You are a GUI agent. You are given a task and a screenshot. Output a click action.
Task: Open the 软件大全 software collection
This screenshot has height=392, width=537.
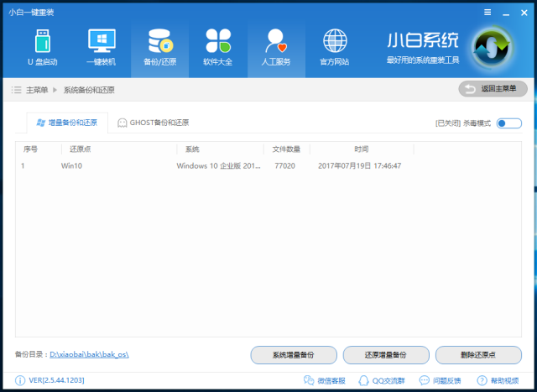coord(218,47)
